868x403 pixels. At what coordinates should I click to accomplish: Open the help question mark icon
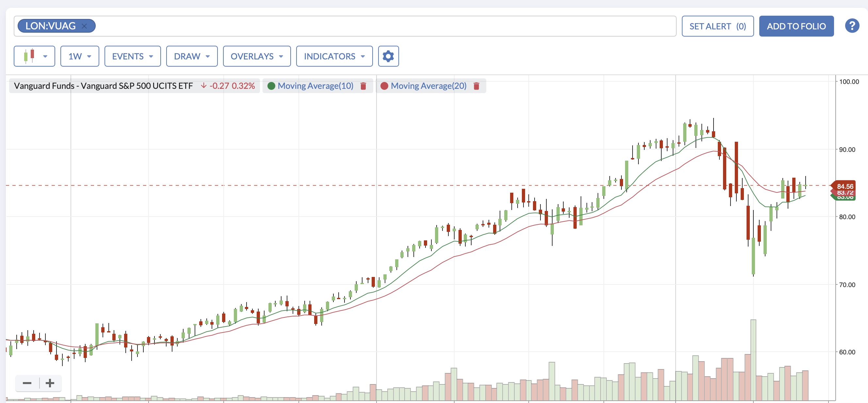852,25
